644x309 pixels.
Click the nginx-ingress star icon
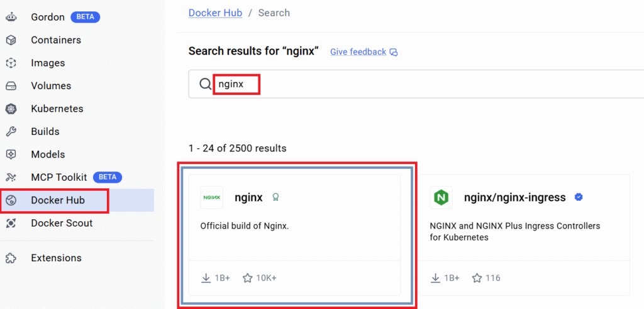click(x=477, y=278)
